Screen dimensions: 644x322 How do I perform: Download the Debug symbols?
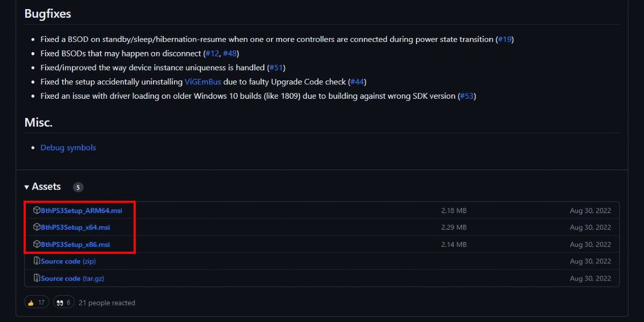point(68,147)
